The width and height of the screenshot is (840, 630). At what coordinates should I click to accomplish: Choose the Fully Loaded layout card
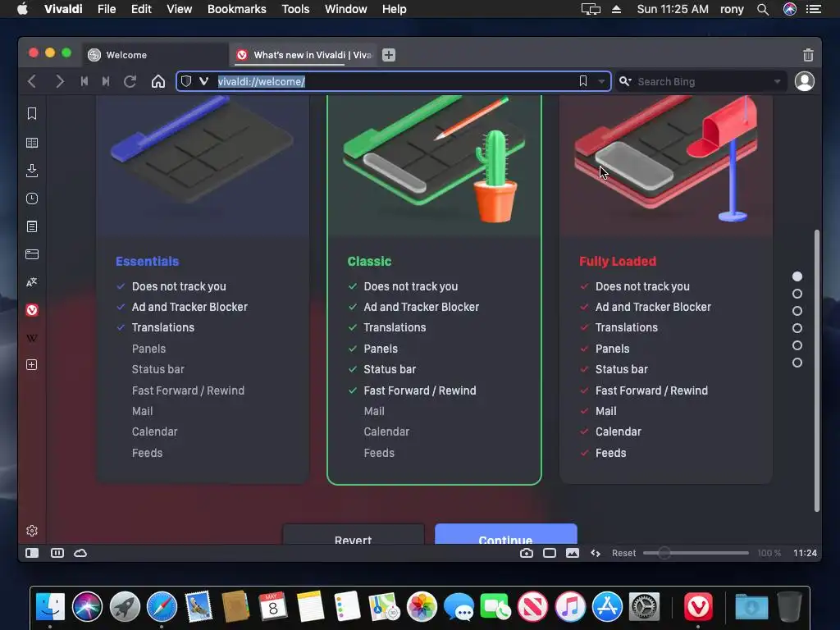pyautogui.click(x=666, y=290)
